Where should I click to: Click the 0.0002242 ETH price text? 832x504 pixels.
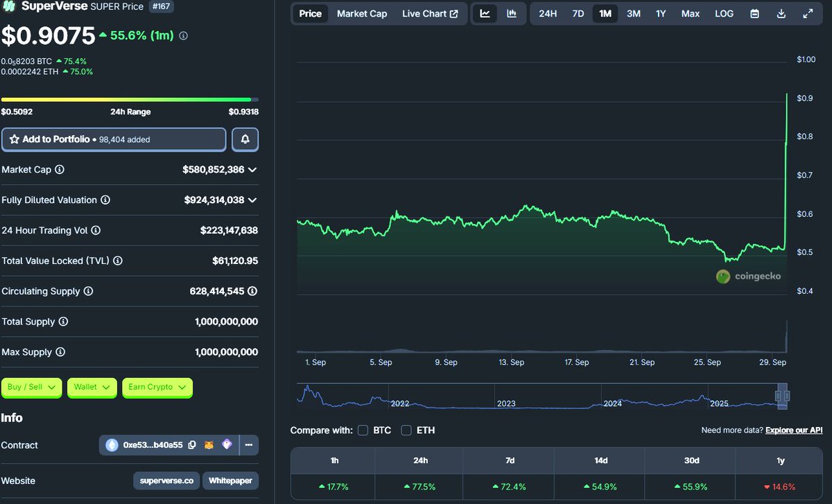click(30, 71)
